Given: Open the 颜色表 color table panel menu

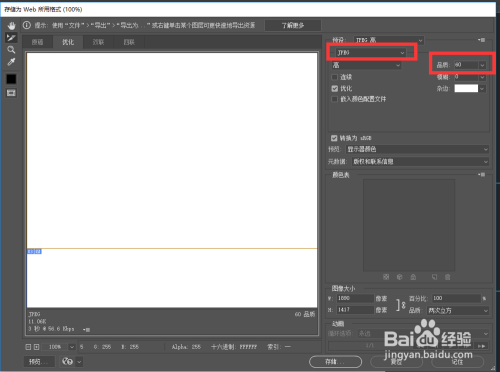Looking at the screenshot, I should [481, 174].
